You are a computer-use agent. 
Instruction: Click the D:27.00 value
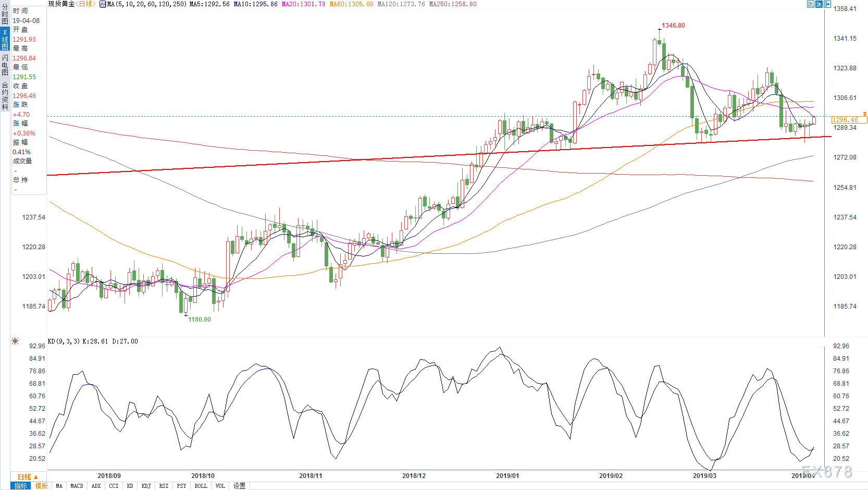tap(125, 341)
